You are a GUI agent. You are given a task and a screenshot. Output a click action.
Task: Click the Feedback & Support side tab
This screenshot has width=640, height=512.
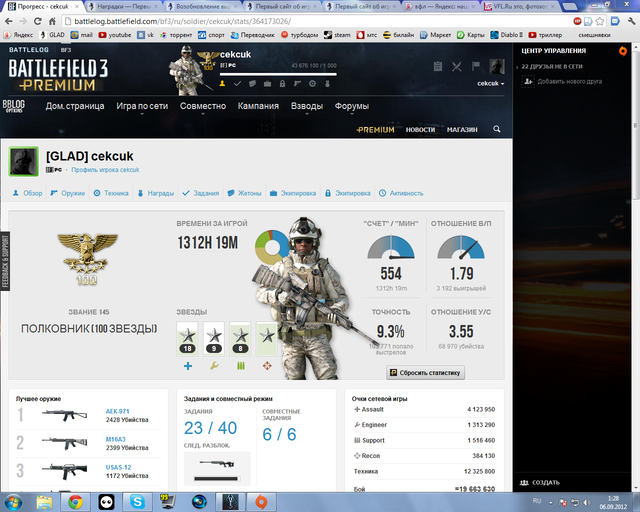tap(4, 262)
